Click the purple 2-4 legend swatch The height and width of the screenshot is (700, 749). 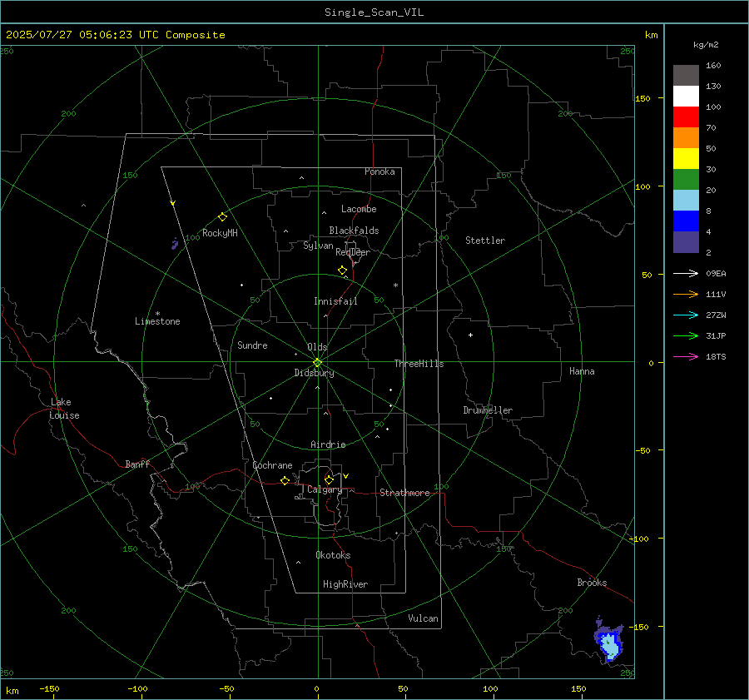686,241
